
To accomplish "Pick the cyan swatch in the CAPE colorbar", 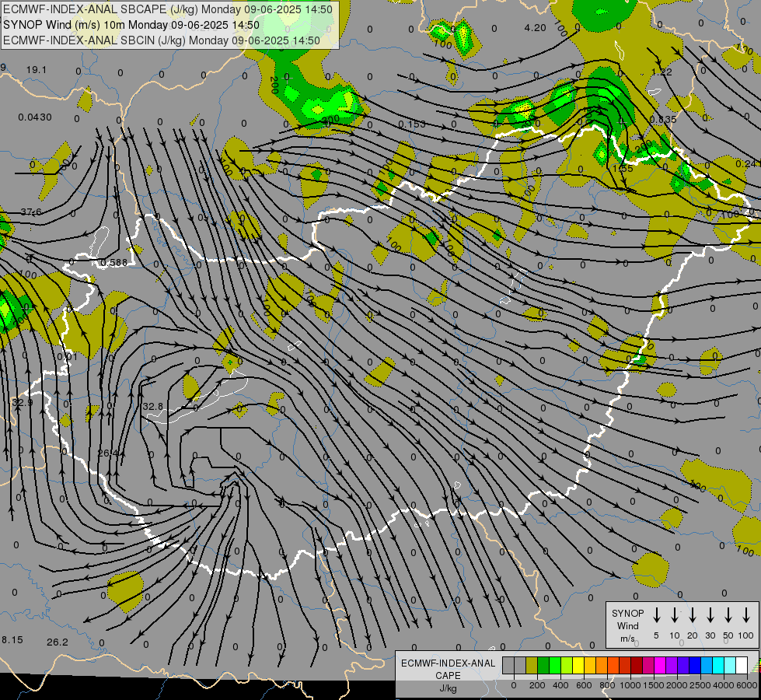I will coord(719,665).
